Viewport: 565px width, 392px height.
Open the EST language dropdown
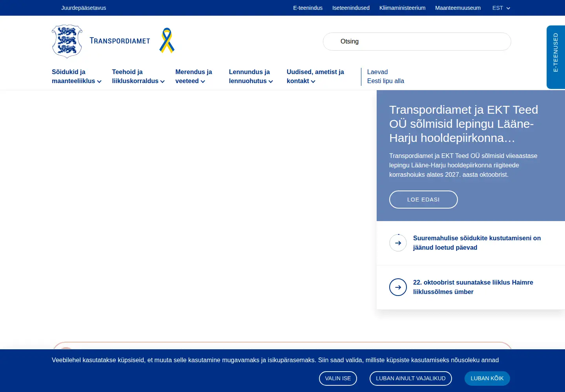(501, 8)
